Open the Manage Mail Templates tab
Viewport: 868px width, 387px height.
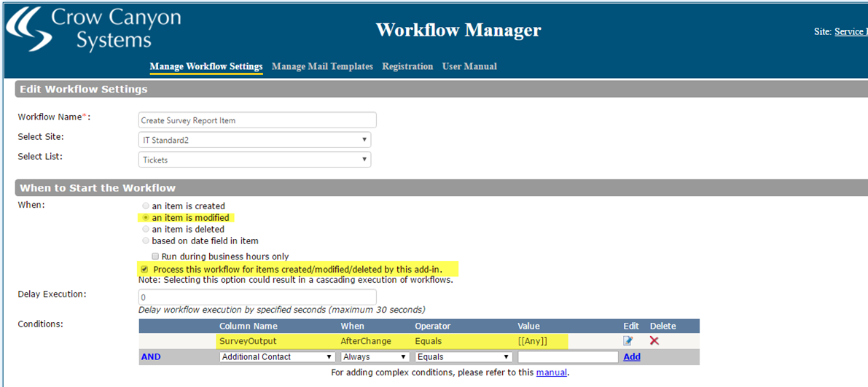tap(322, 66)
